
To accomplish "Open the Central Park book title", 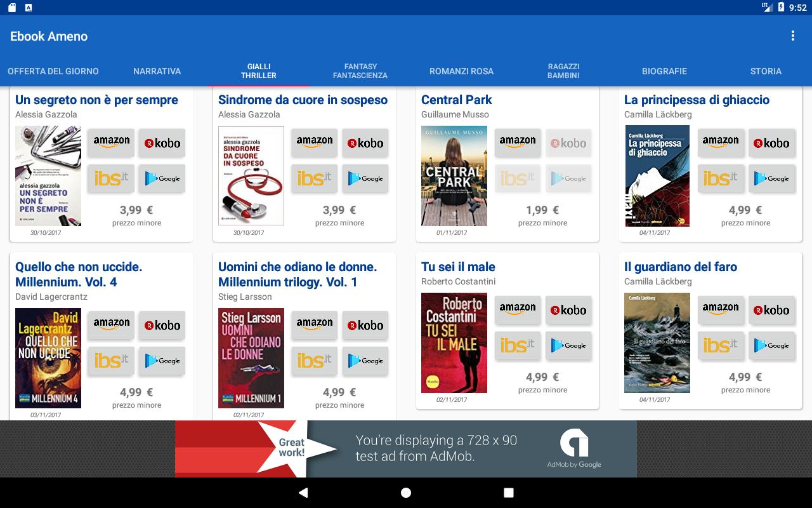I will pos(457,100).
